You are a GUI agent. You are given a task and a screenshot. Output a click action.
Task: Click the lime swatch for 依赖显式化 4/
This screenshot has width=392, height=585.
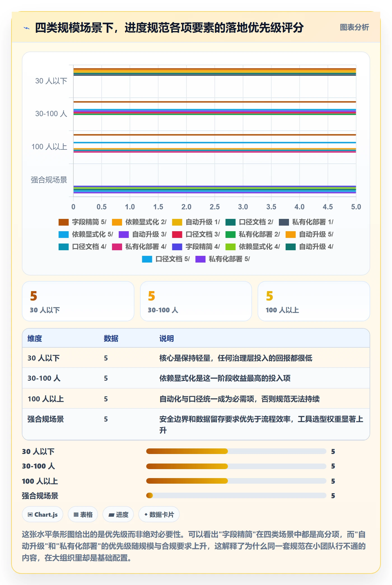(230, 247)
